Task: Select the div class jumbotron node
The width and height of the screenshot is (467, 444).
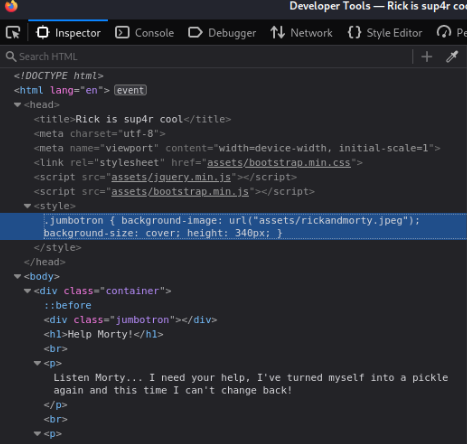Action: pos(130,320)
